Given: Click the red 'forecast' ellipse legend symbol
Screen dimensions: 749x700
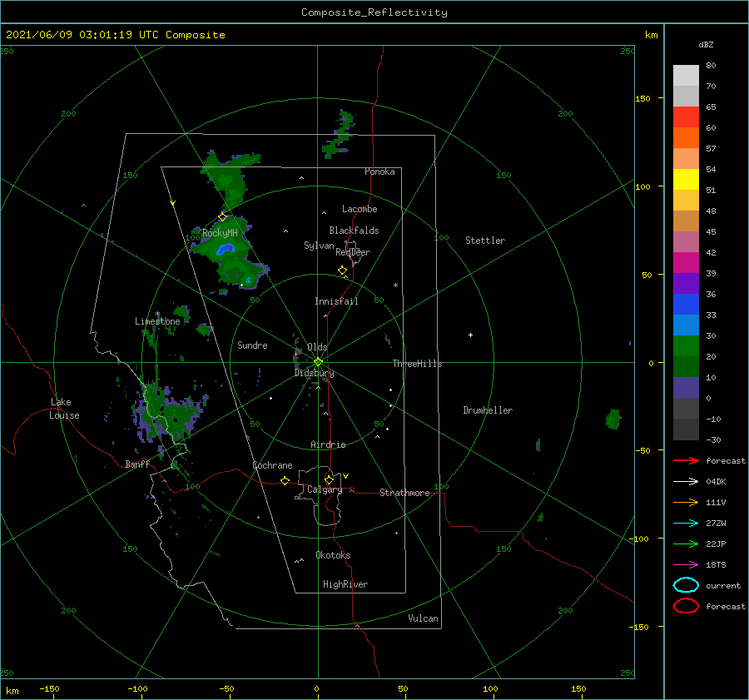Looking at the screenshot, I should tap(686, 606).
